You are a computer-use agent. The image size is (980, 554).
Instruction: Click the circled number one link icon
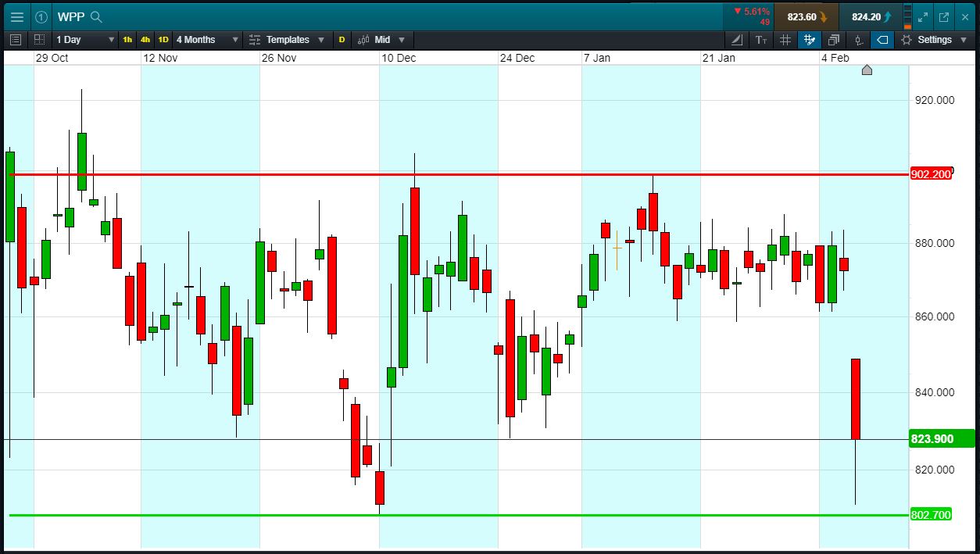[41, 16]
